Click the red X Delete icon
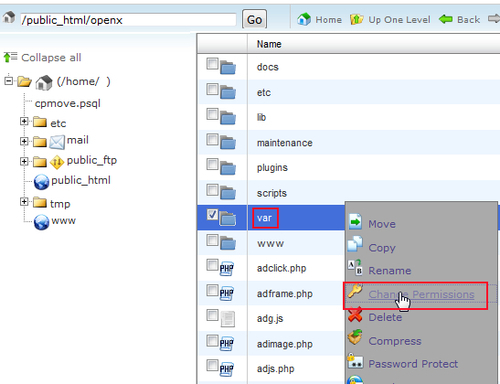Viewport: 500px width, 384px height. (355, 314)
